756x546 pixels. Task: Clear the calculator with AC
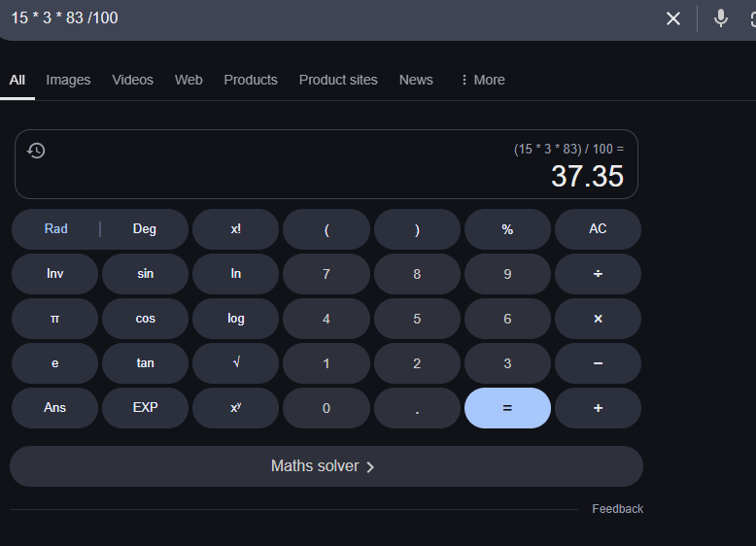pyautogui.click(x=598, y=229)
